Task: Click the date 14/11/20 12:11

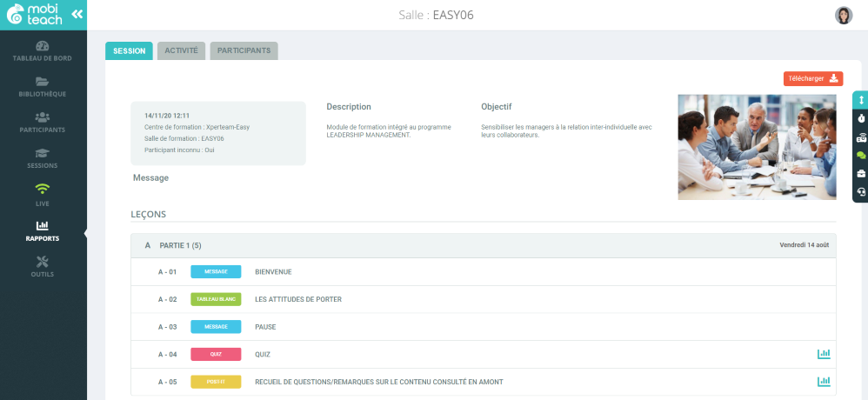Action: 167,116
